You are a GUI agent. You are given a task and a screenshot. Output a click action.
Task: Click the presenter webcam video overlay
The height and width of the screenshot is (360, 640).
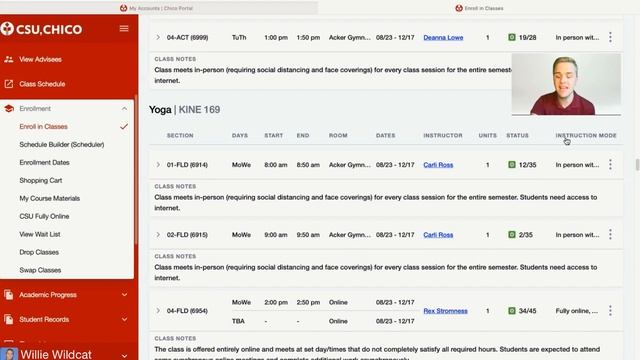coord(566,84)
